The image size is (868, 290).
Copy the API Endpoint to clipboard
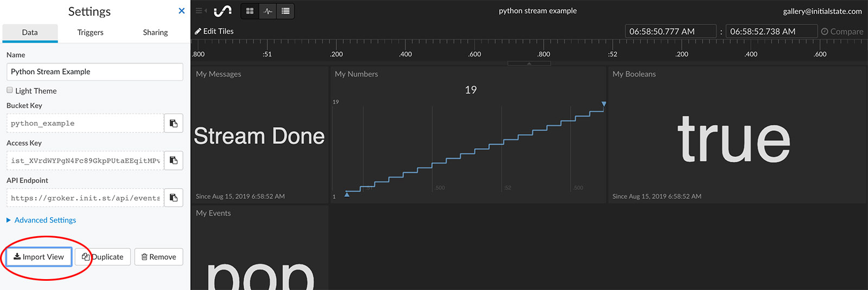tap(174, 198)
